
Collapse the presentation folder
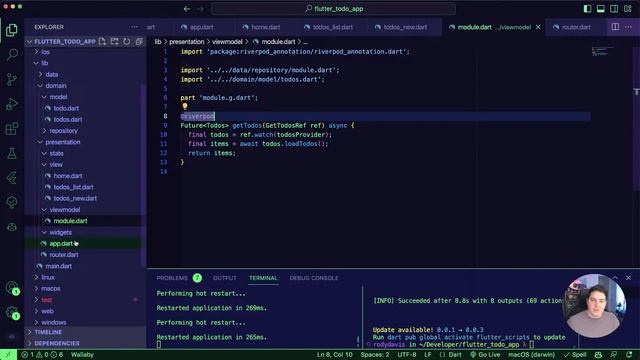coord(63,142)
